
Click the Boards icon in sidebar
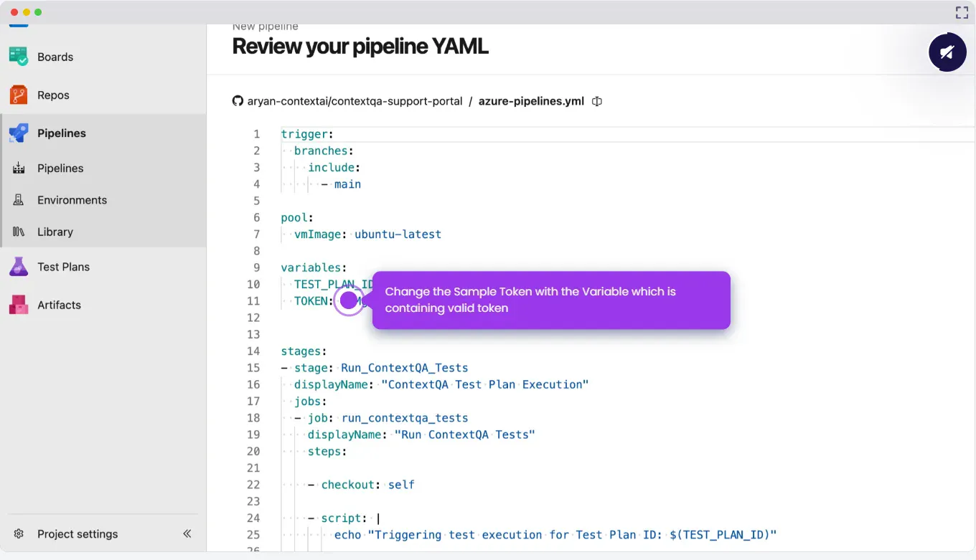coord(19,57)
